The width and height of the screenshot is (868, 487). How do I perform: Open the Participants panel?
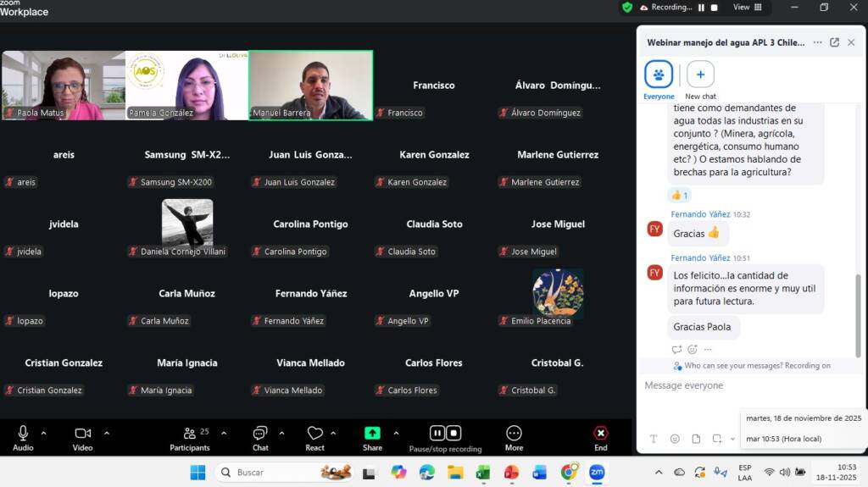pyautogui.click(x=190, y=437)
